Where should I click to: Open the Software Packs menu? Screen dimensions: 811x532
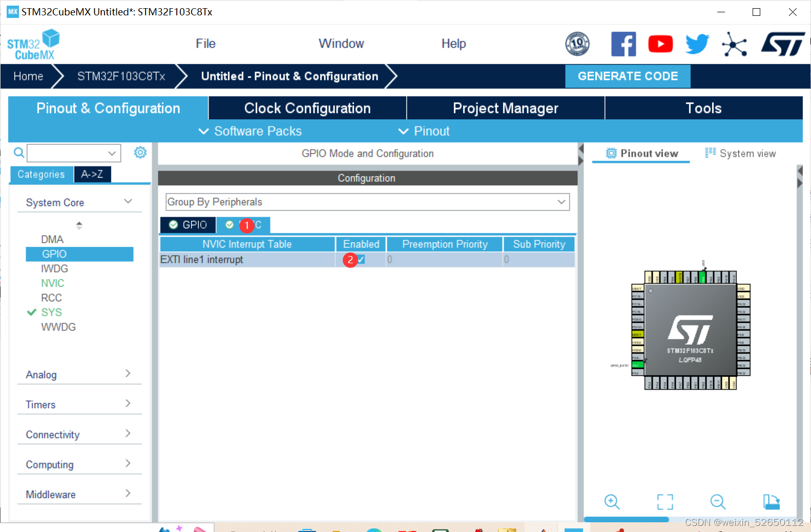250,131
